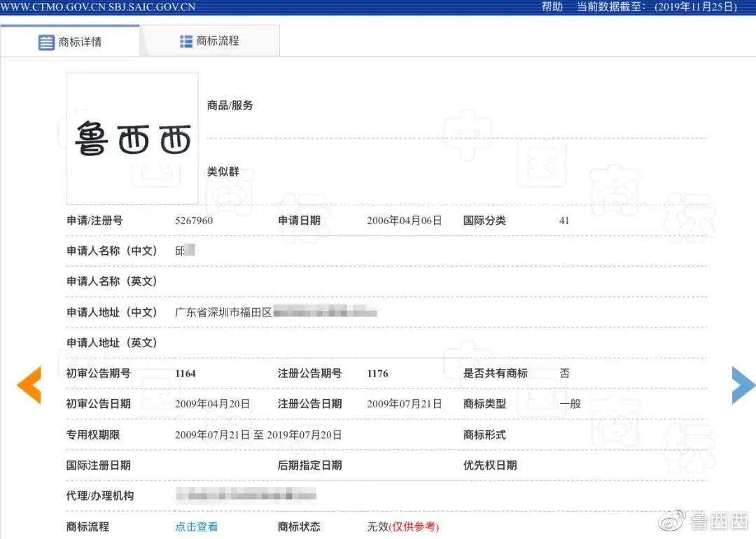The height and width of the screenshot is (539, 756).
Task: Open 点击查看 to view trademark process
Action: 197,527
